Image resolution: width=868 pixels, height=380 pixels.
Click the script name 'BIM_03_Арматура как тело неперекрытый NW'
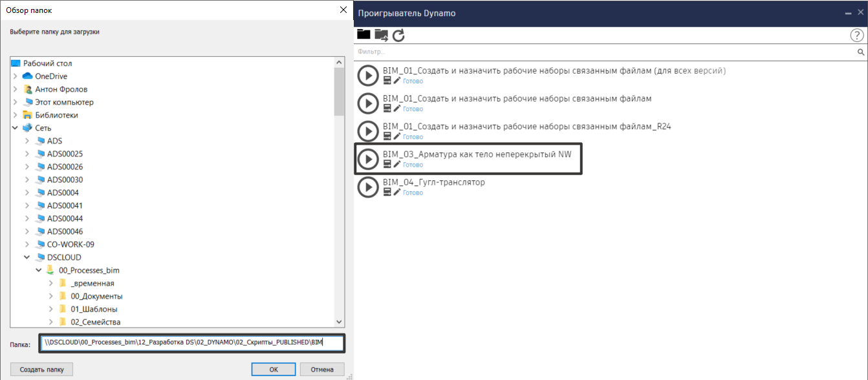[x=477, y=154]
